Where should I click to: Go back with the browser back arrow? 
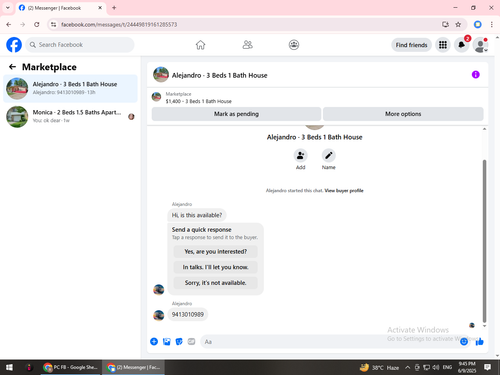point(9,24)
